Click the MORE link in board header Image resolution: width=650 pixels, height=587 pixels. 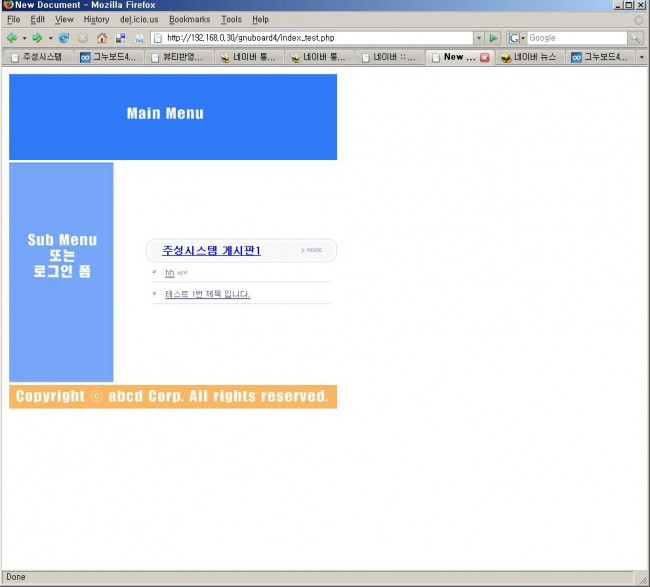312,250
